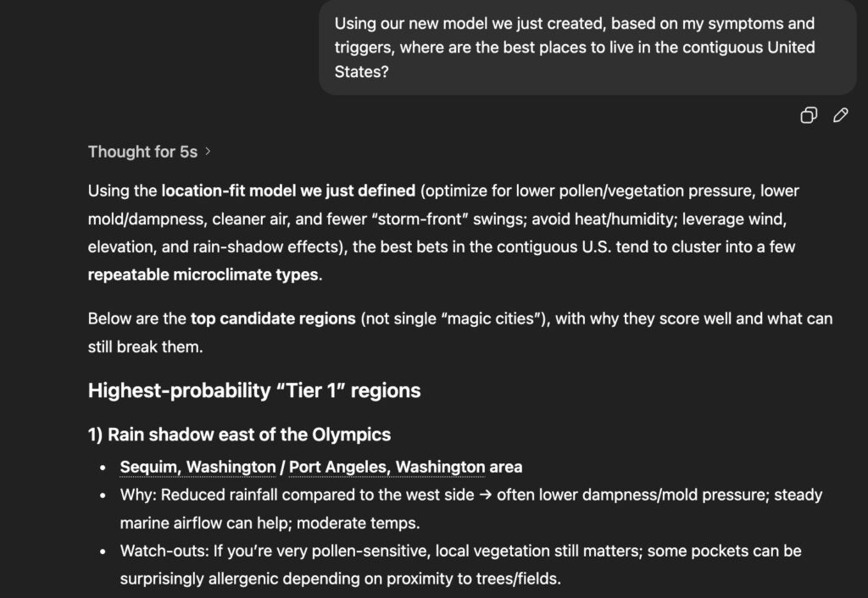The width and height of the screenshot is (868, 598).
Task: Click the user message bubble about best places
Action: pos(587,47)
